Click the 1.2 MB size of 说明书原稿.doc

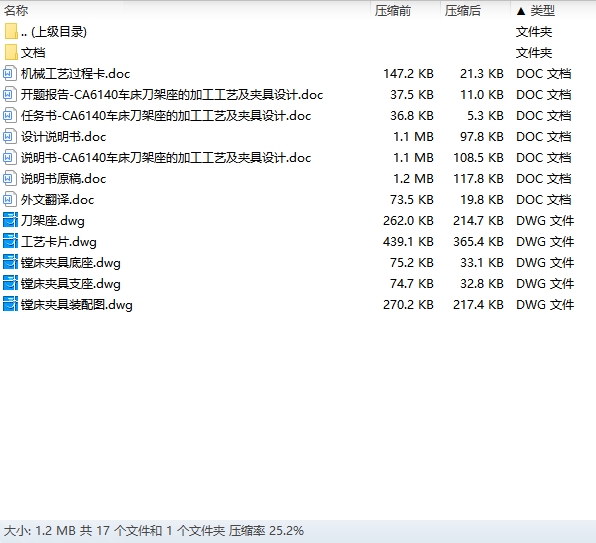coord(414,179)
